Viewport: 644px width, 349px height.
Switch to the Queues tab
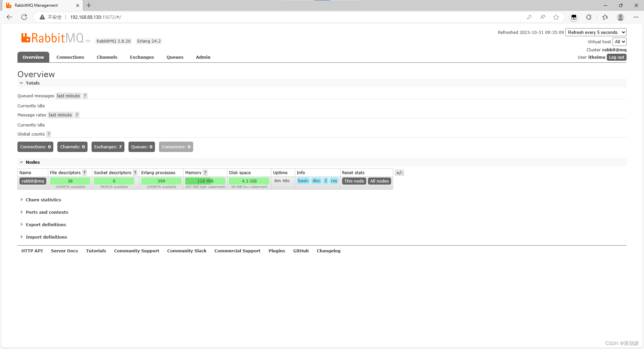[175, 57]
